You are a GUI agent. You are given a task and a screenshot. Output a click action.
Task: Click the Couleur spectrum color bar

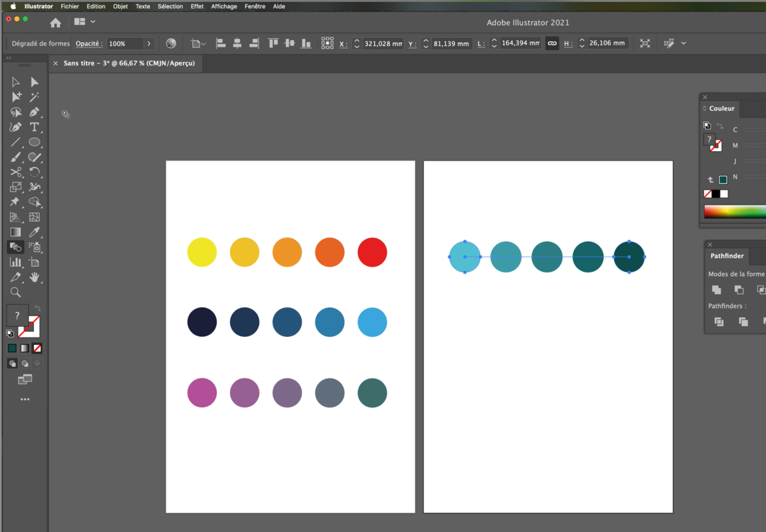(735, 211)
